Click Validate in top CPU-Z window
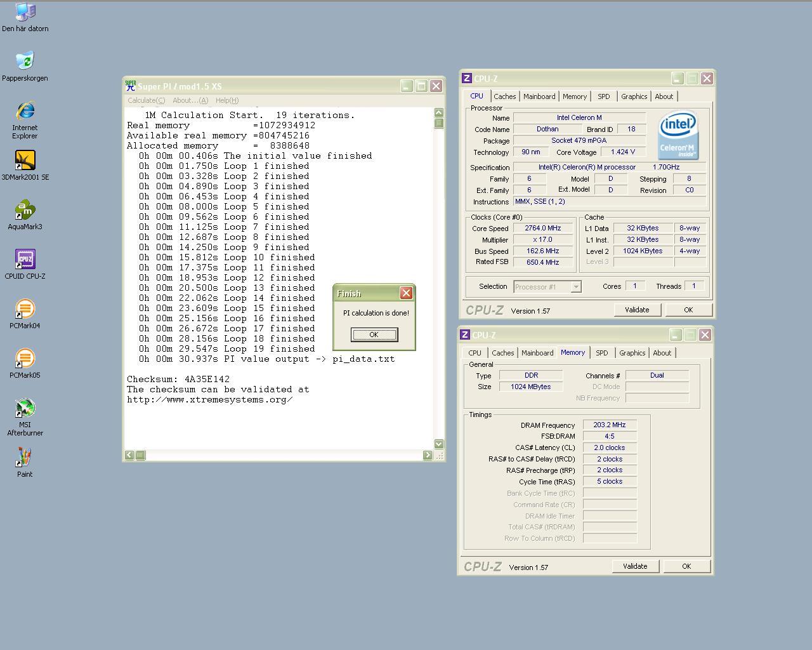The image size is (812, 650). point(637,310)
